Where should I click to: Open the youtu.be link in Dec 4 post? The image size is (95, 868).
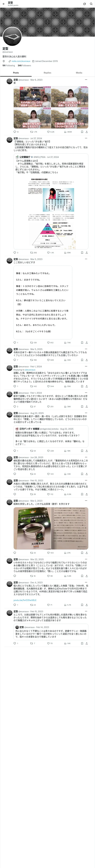pyautogui.click(x=25, y=600)
